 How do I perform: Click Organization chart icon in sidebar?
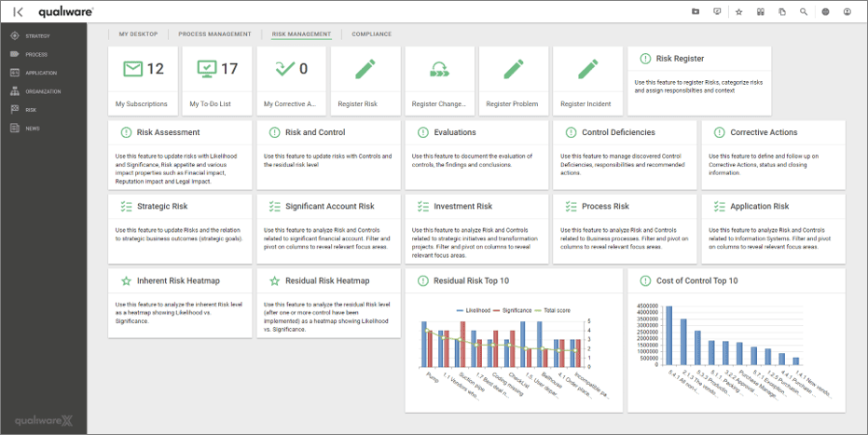point(15,91)
